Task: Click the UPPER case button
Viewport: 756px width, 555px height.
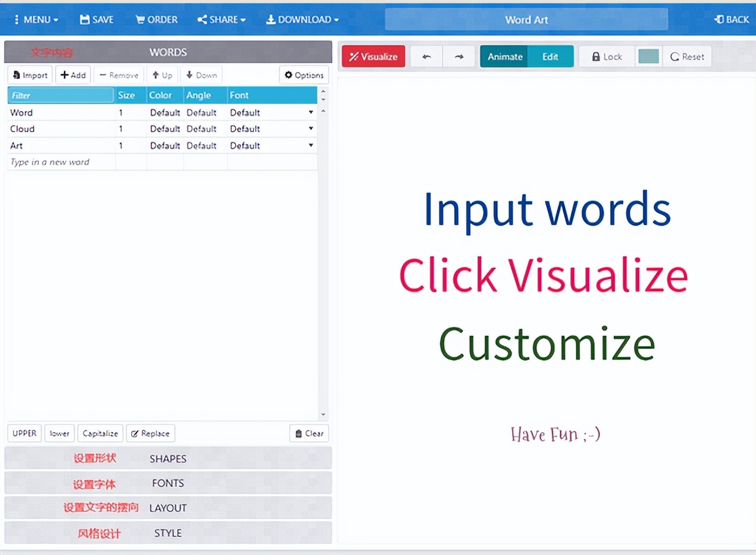Action: (25, 433)
